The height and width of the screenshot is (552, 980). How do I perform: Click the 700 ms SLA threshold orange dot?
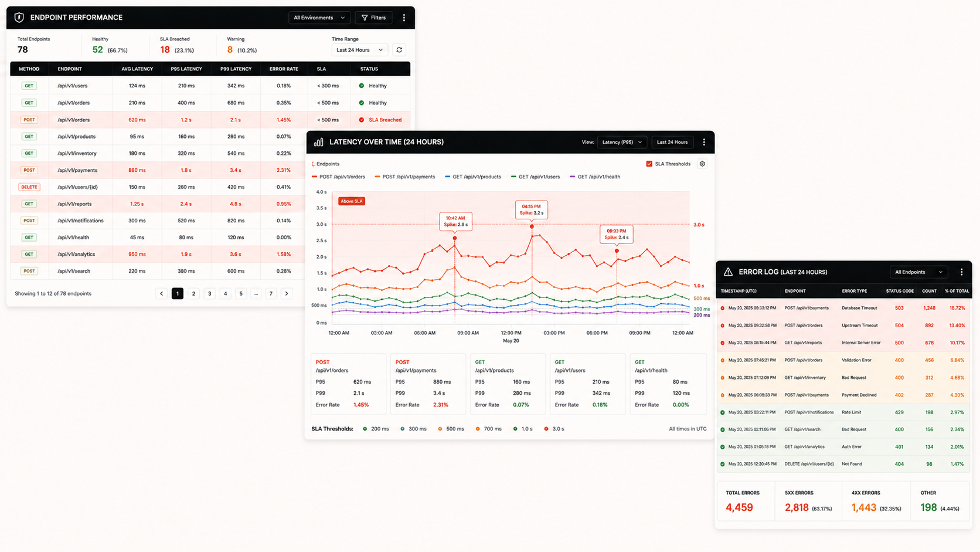pyautogui.click(x=478, y=429)
